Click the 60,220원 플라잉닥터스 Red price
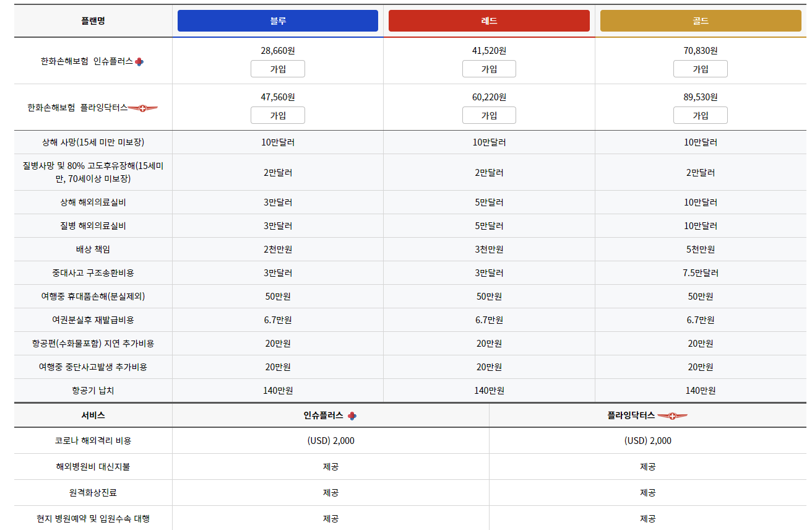812x530 pixels. (489, 97)
